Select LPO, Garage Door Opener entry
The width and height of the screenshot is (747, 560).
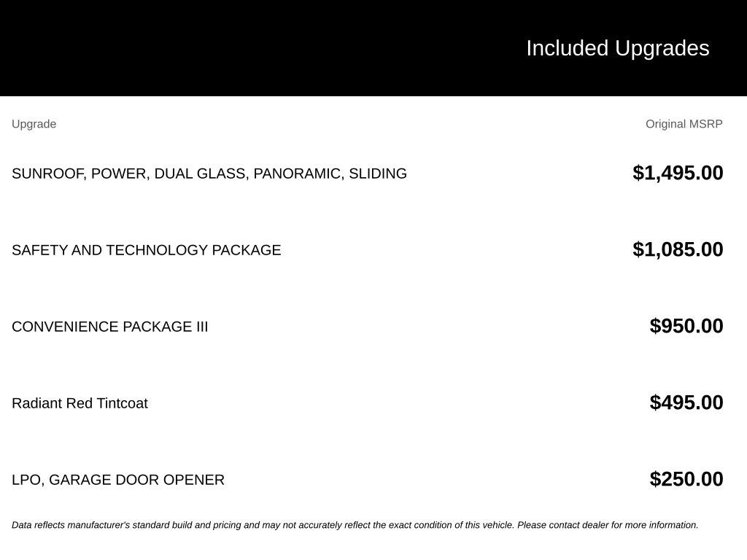[117, 480]
